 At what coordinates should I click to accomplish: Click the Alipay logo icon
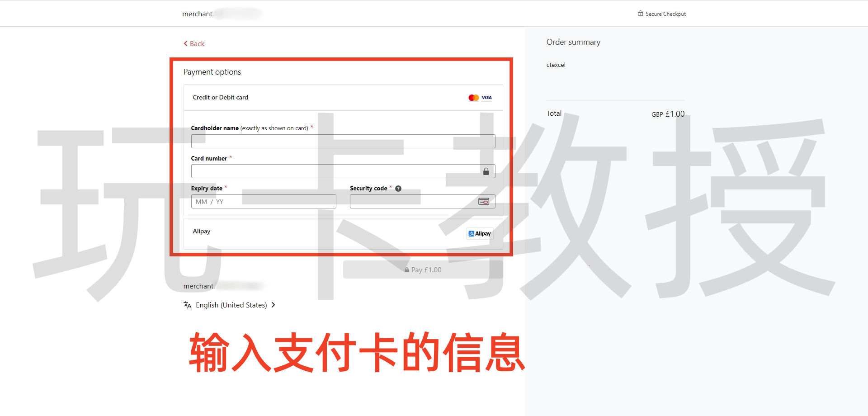coord(479,233)
